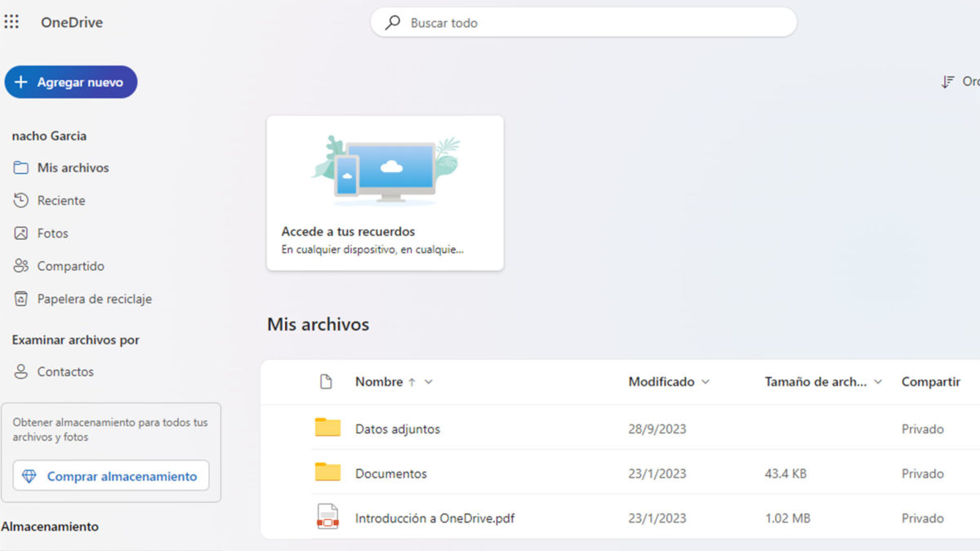Click the sort (Ordenar) icon top right
Screen dimensions: 980x551
(950, 82)
